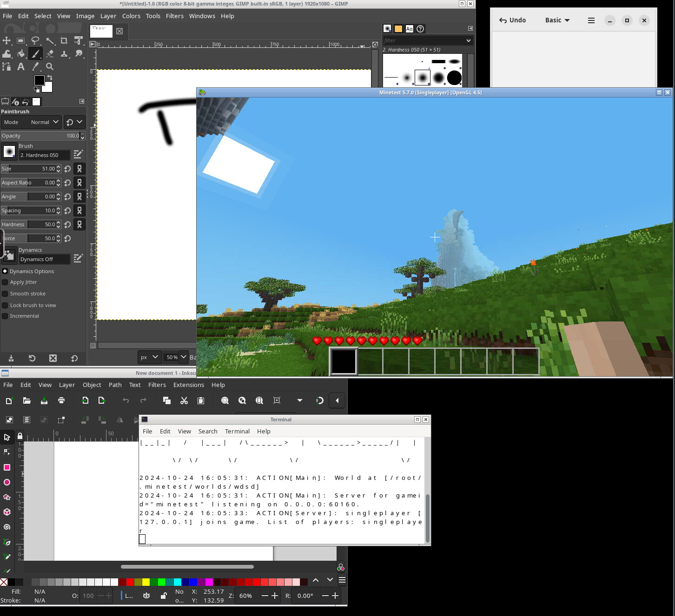Pick the Free Select lasso tool in GIMP

click(x=35, y=40)
